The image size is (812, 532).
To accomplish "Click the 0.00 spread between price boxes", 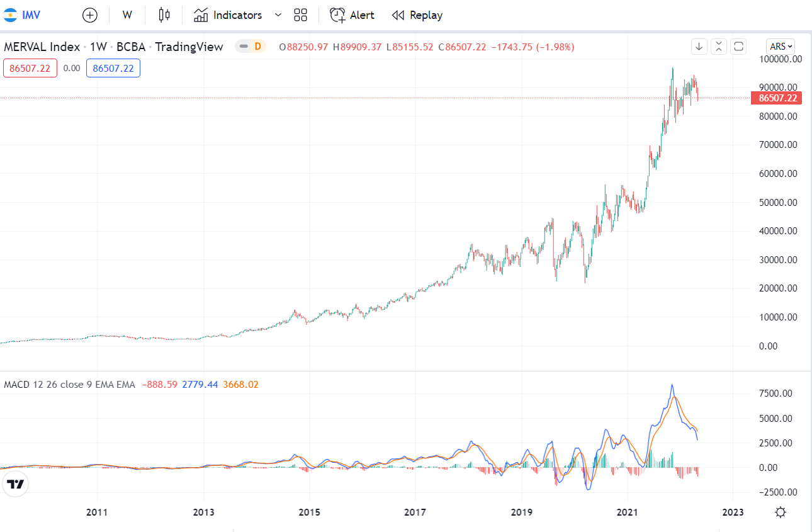I will tap(72, 68).
